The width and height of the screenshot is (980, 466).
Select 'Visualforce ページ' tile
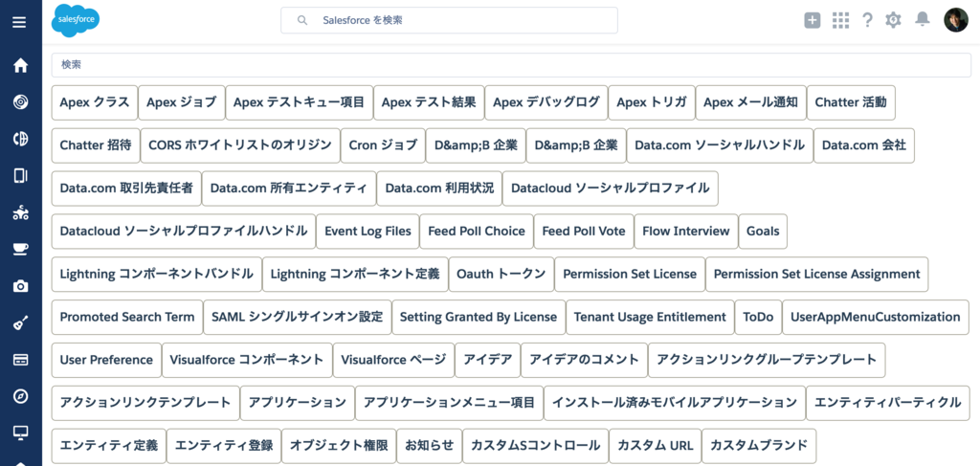pyautogui.click(x=393, y=360)
